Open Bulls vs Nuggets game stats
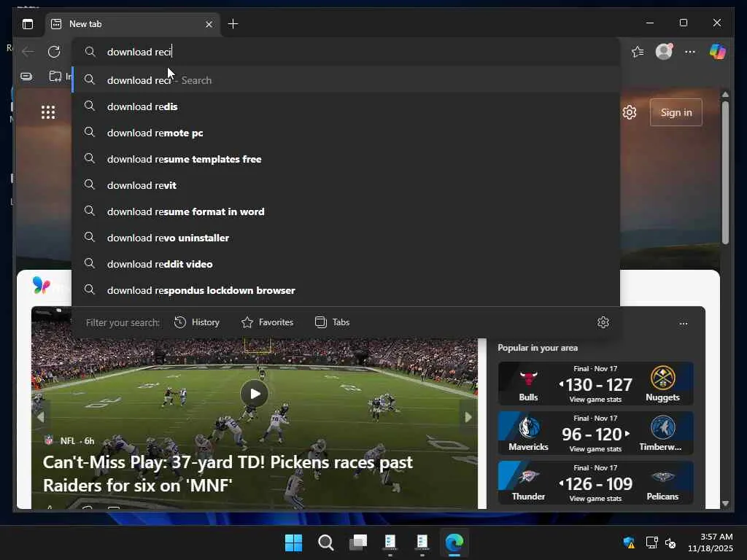Image resolution: width=747 pixels, height=560 pixels. [595, 384]
